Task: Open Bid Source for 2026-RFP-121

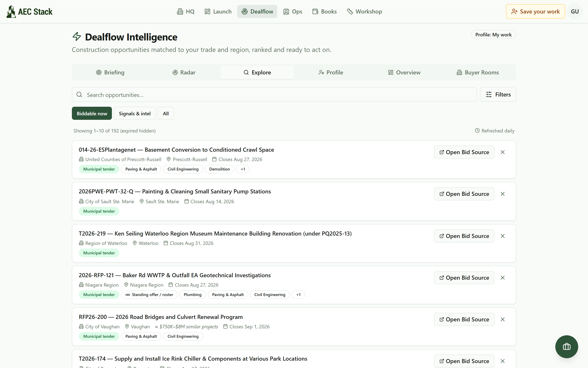Action: 464,277
